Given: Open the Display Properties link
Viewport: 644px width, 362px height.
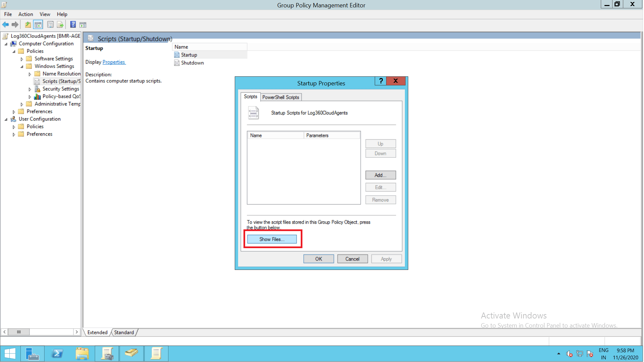Looking at the screenshot, I should pyautogui.click(x=114, y=62).
